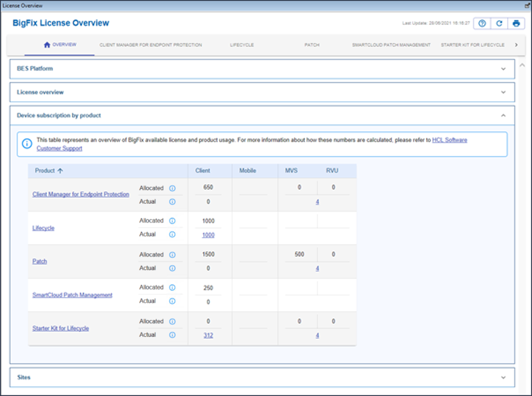Click the help question mark icon
Image resolution: width=532 pixels, height=396 pixels.
[482, 23]
